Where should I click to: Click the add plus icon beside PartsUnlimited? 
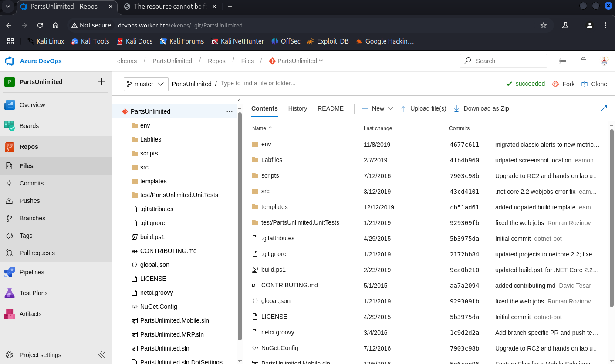pos(101,82)
